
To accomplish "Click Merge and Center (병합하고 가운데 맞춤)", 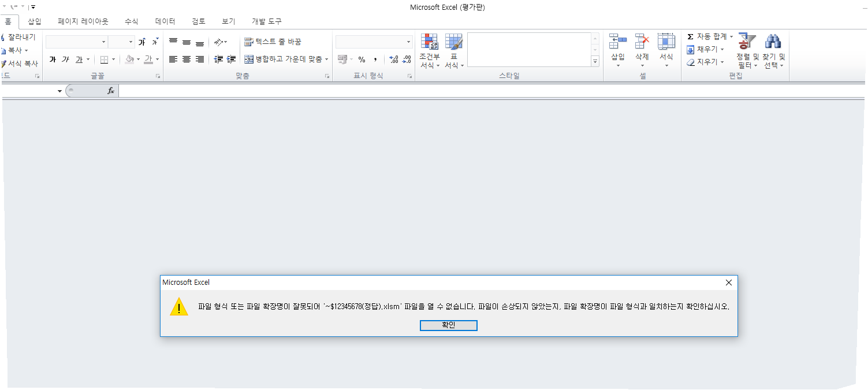I will [x=282, y=60].
